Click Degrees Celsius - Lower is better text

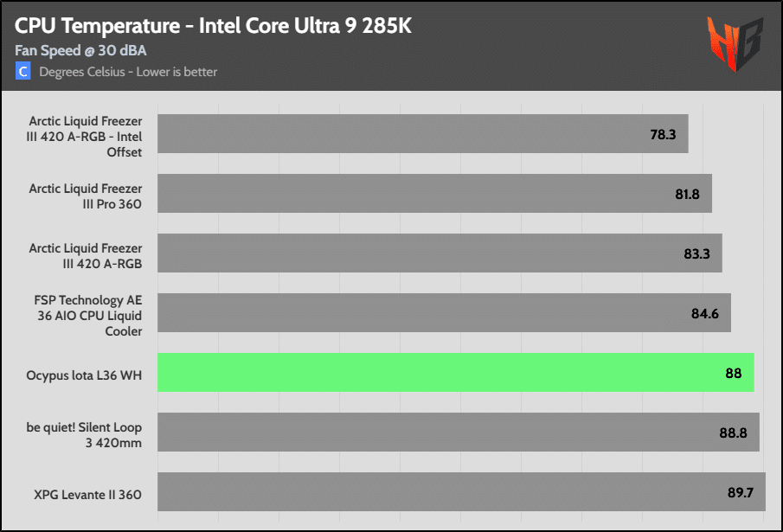click(x=128, y=72)
